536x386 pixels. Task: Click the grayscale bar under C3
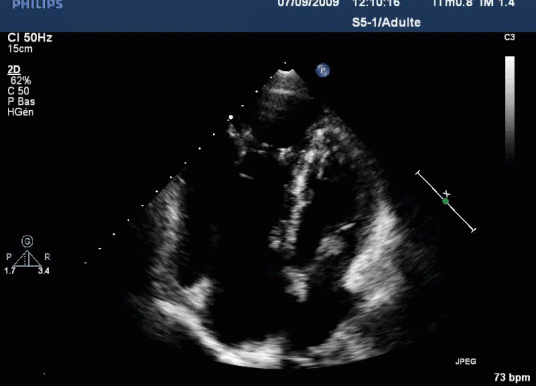point(510,109)
